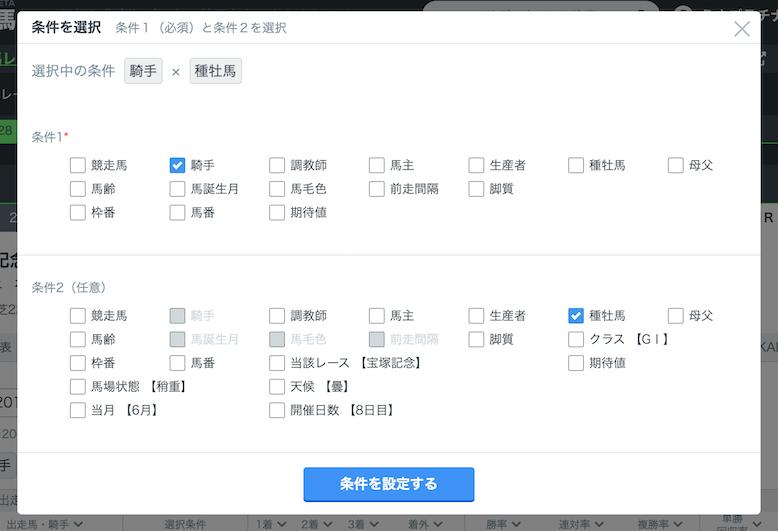Select 馬場状態【稍重】 checkbox
The width and height of the screenshot is (778, 531).
(78, 386)
